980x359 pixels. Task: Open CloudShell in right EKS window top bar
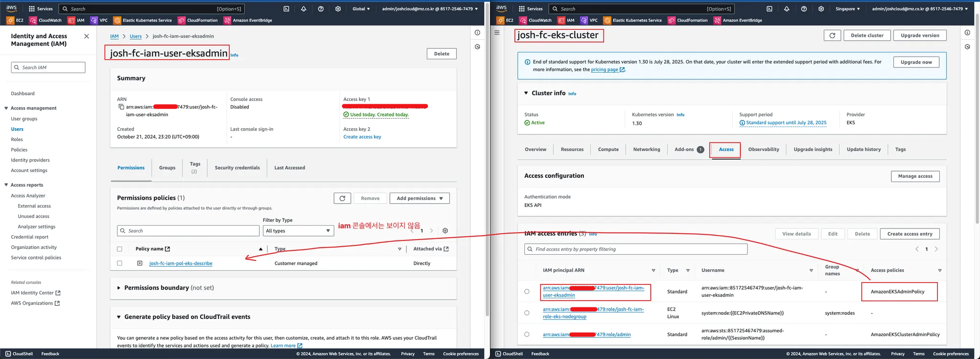coord(769,9)
